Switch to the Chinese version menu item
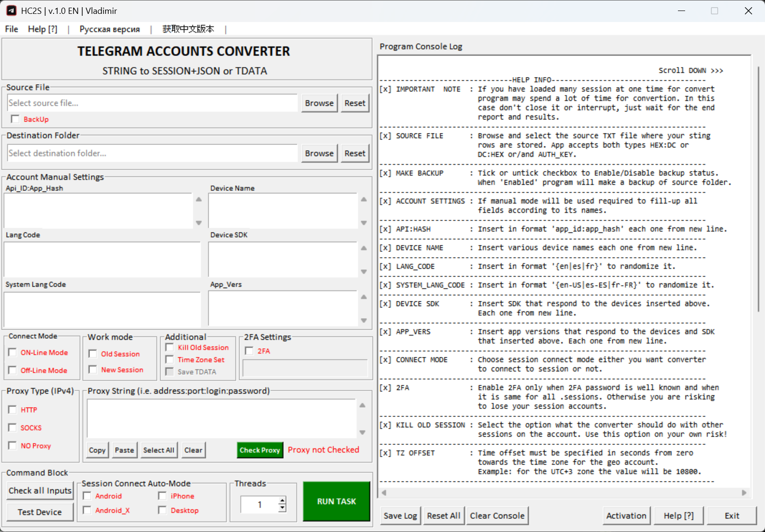765x532 pixels. point(188,29)
